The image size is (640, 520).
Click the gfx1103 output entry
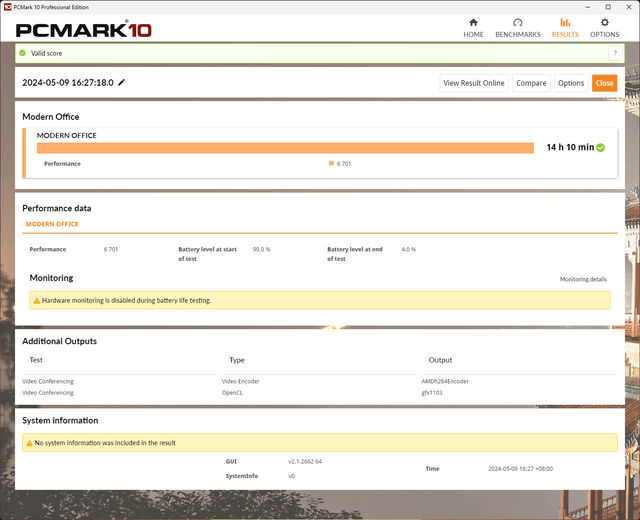coord(431,393)
